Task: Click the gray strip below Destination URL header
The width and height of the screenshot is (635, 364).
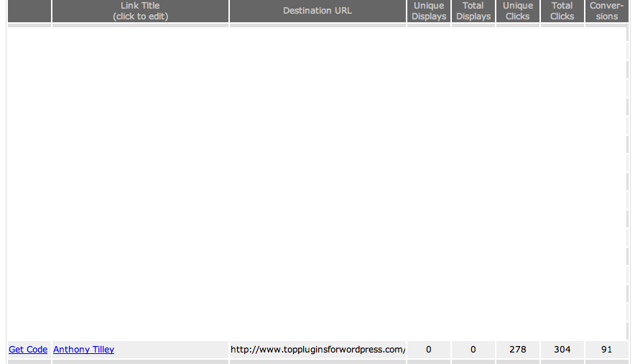Action: (x=317, y=25)
